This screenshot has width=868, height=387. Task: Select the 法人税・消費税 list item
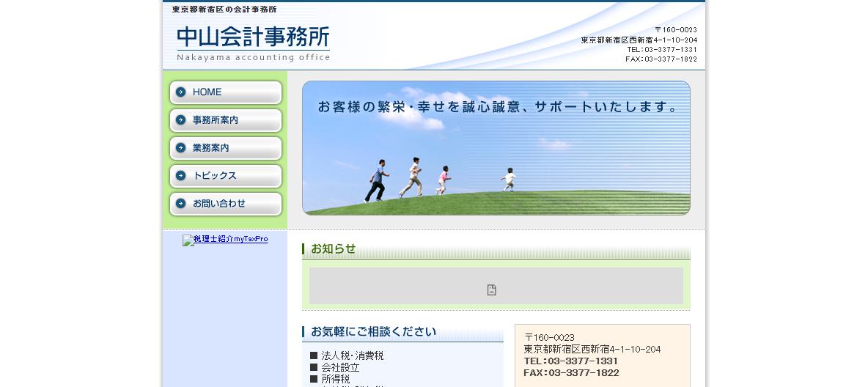[x=353, y=355]
